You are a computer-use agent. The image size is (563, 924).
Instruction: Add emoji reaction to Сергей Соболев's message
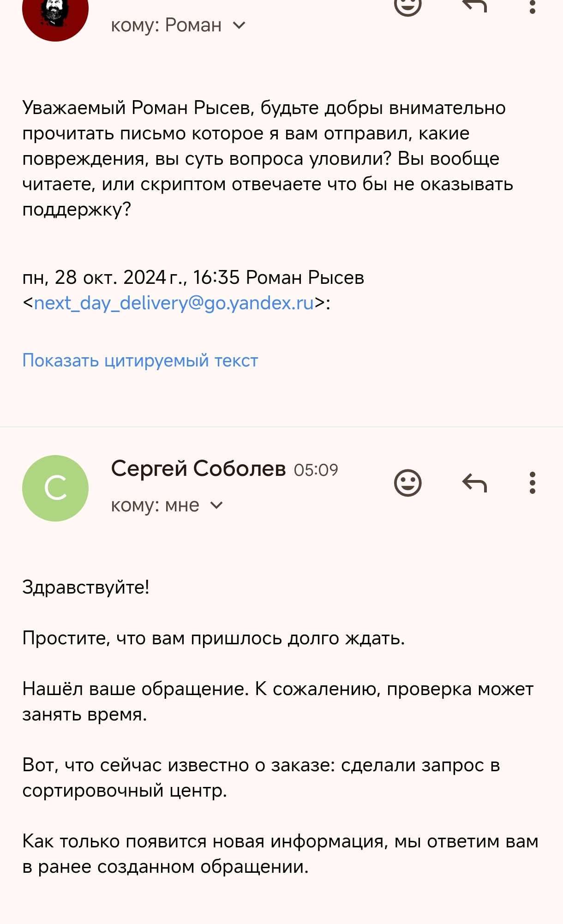coord(408,483)
